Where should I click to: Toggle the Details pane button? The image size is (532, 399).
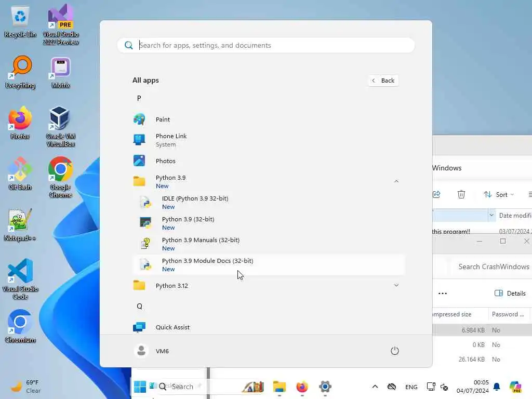pyautogui.click(x=510, y=294)
